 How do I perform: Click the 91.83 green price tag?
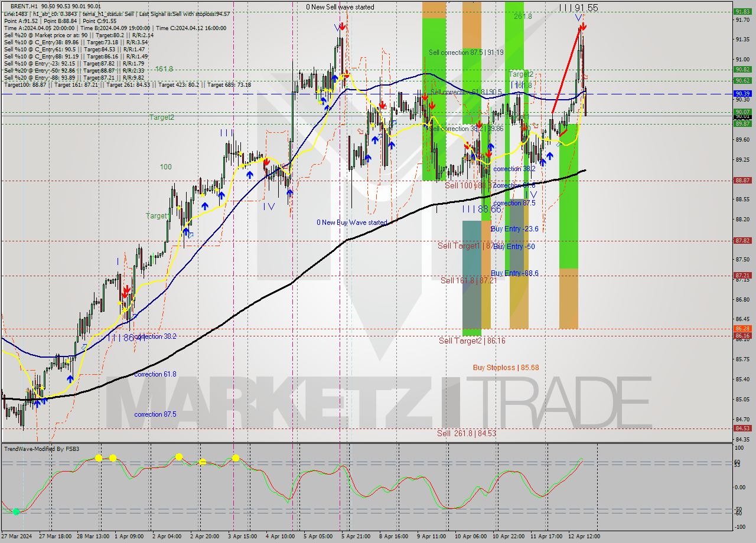(742, 11)
